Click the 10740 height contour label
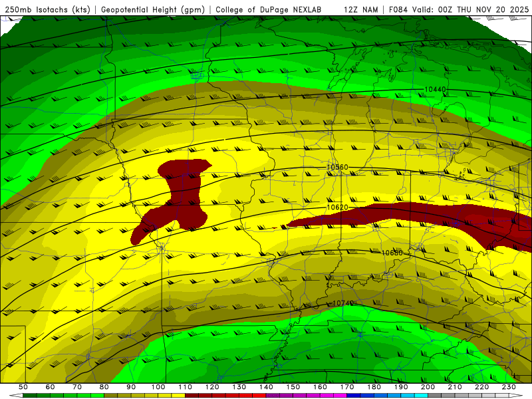The image size is (532, 399). coord(343,303)
